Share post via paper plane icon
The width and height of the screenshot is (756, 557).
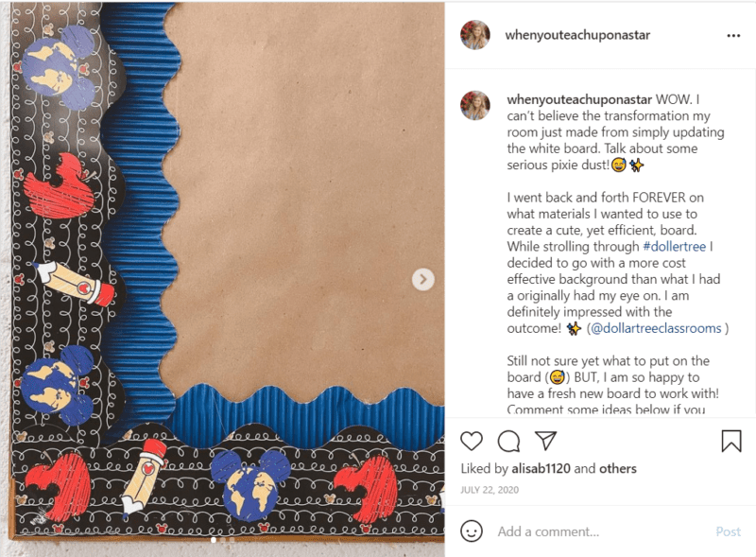[546, 440]
